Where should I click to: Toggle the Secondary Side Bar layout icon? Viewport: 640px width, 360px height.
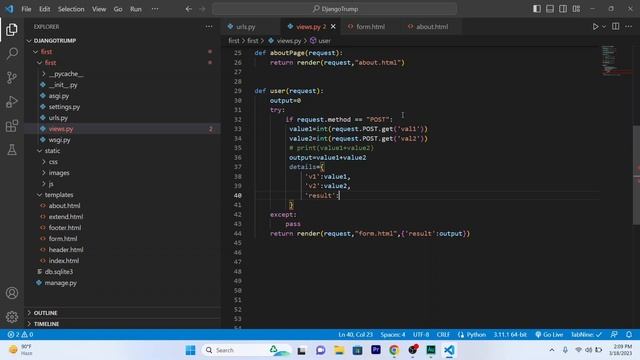(x=563, y=9)
